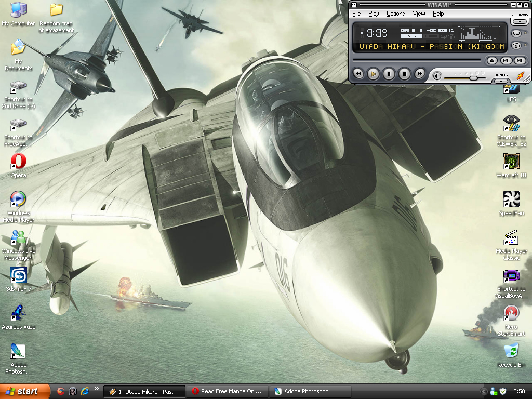
Task: Switch to Read Free Manga Opera taskbar button
Action: click(x=228, y=392)
